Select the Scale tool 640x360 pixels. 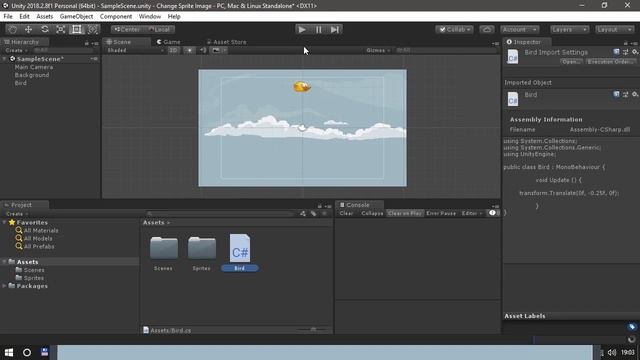click(x=60, y=29)
